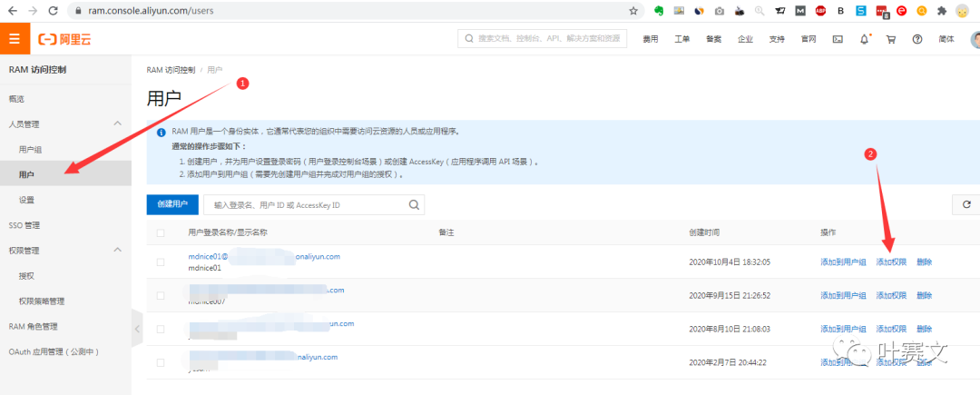Bookmark page with the star icon

633,11
